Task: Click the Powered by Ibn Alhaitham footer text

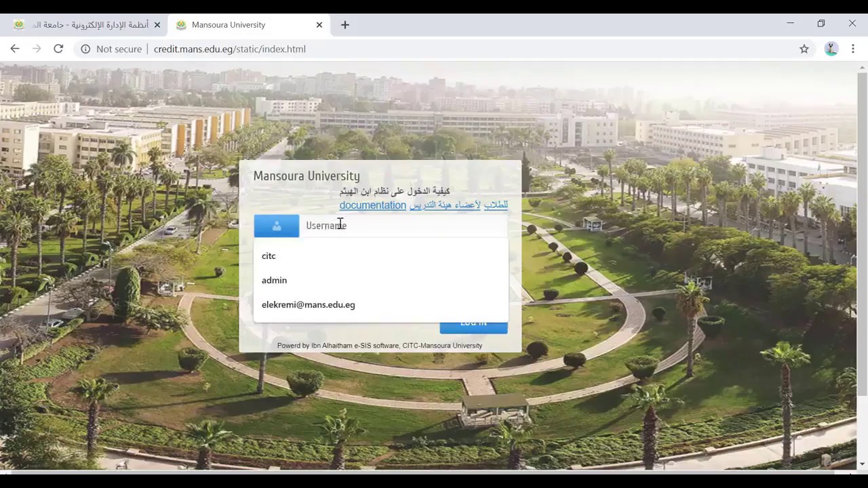Action: click(x=380, y=346)
